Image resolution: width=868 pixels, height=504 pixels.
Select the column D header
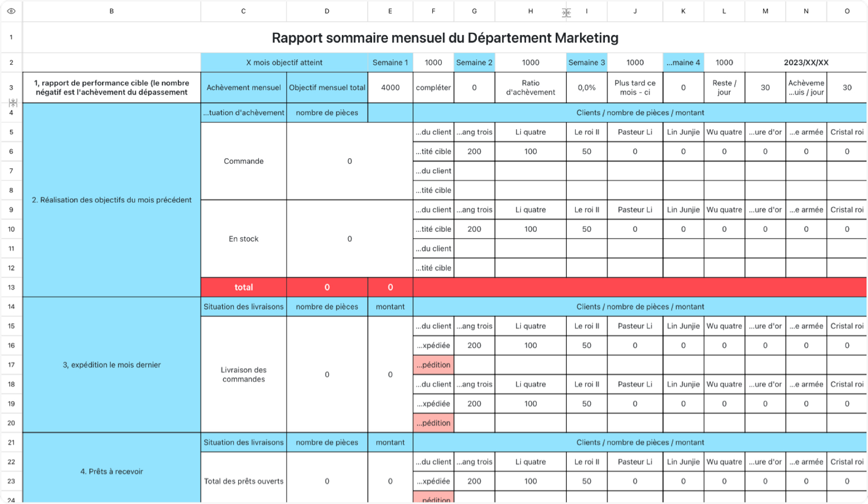(327, 11)
